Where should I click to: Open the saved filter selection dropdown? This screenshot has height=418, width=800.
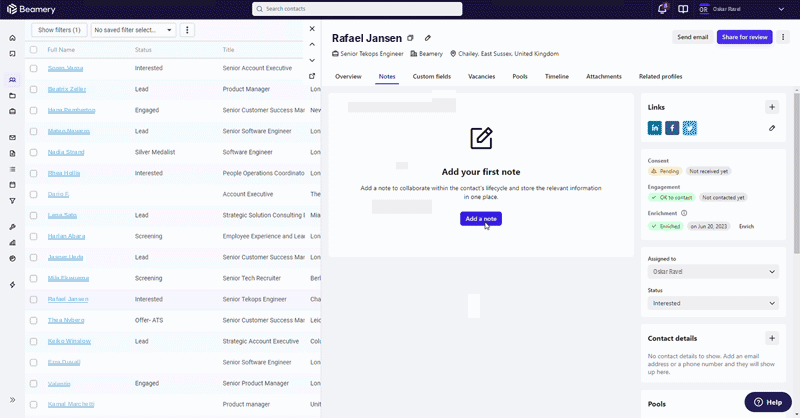(134, 30)
